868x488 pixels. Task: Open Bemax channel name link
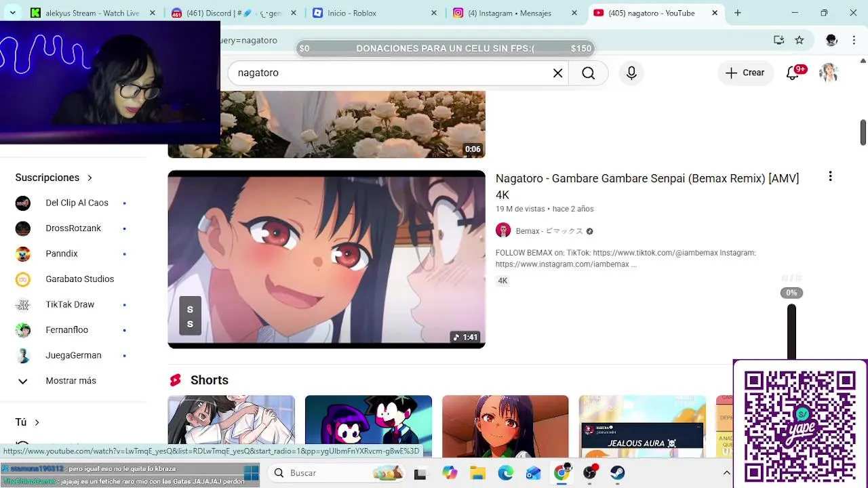(x=549, y=231)
